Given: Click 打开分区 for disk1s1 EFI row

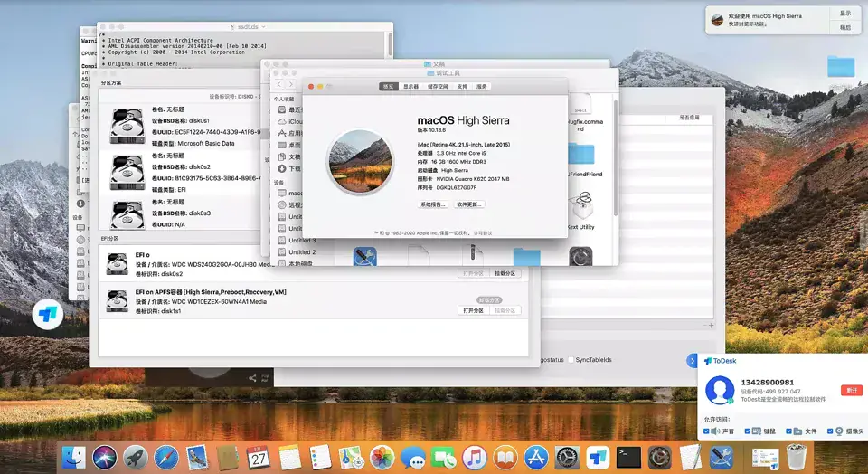Looking at the screenshot, I should pyautogui.click(x=473, y=310).
